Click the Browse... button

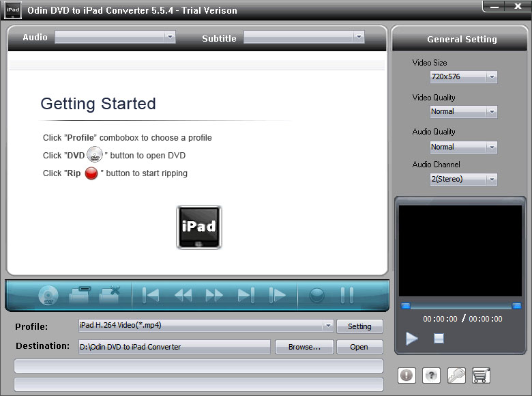(x=304, y=347)
